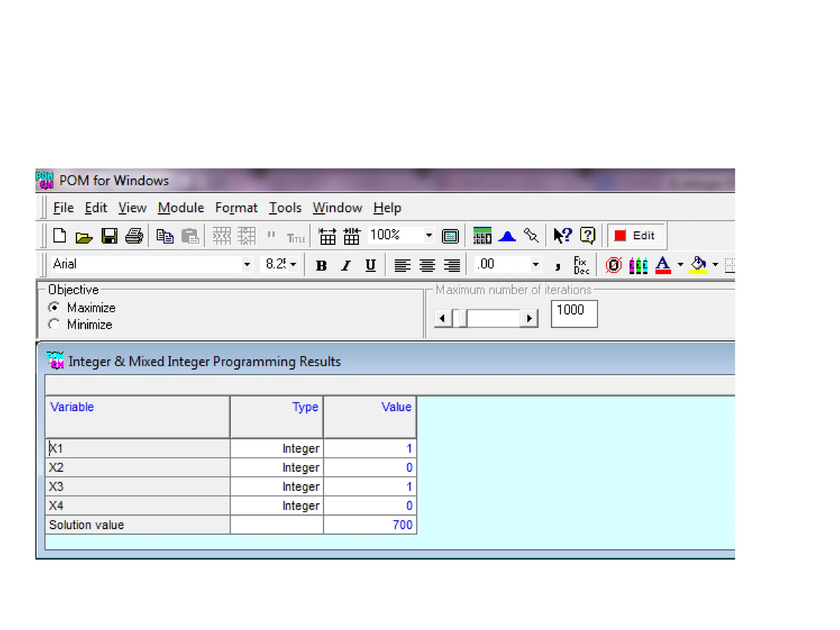Click the Underline formatting icon
The width and height of the screenshot is (840, 630).
click(370, 265)
